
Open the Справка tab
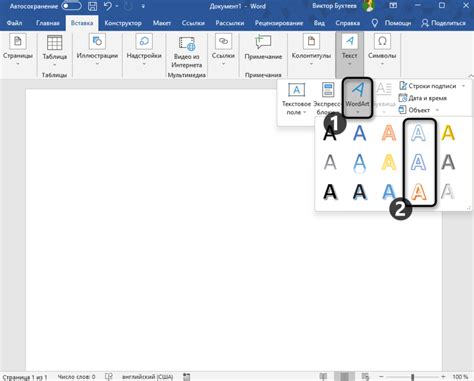click(x=347, y=23)
